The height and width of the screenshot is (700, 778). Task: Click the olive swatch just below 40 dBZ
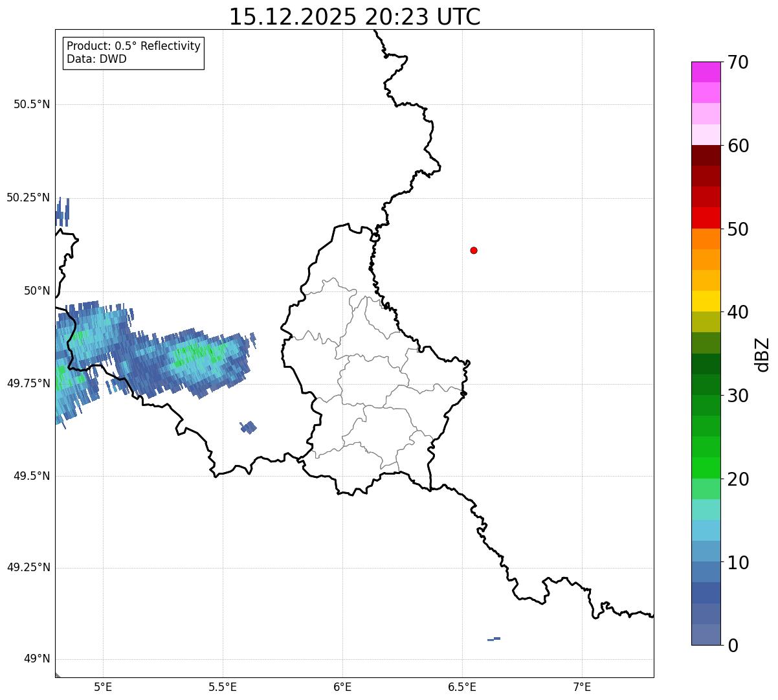point(706,322)
